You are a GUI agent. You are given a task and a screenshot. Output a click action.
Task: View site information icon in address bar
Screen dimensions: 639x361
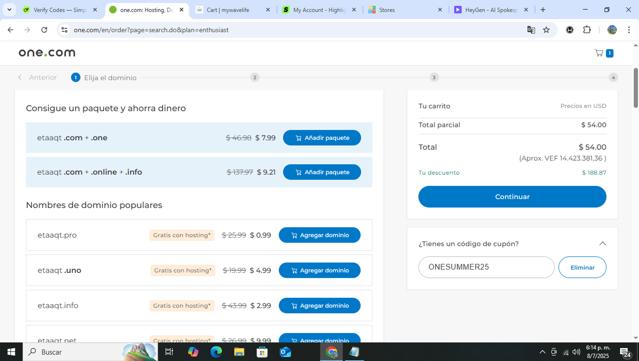click(64, 30)
